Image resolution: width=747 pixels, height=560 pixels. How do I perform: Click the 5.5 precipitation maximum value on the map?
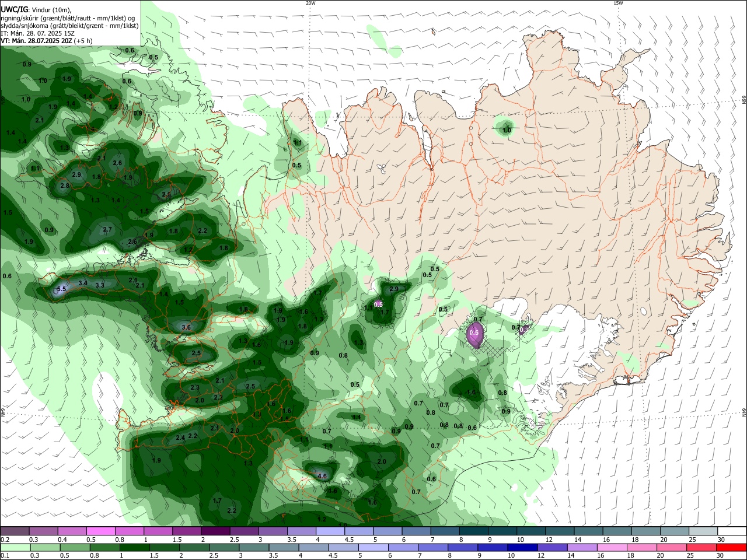click(x=62, y=289)
